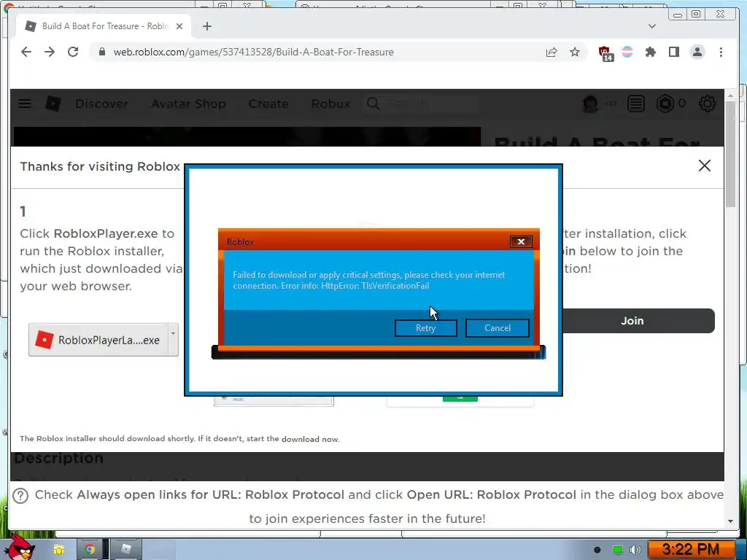This screenshot has width=747, height=560.
Task: Open the Chrome profile avatar
Action: [697, 52]
